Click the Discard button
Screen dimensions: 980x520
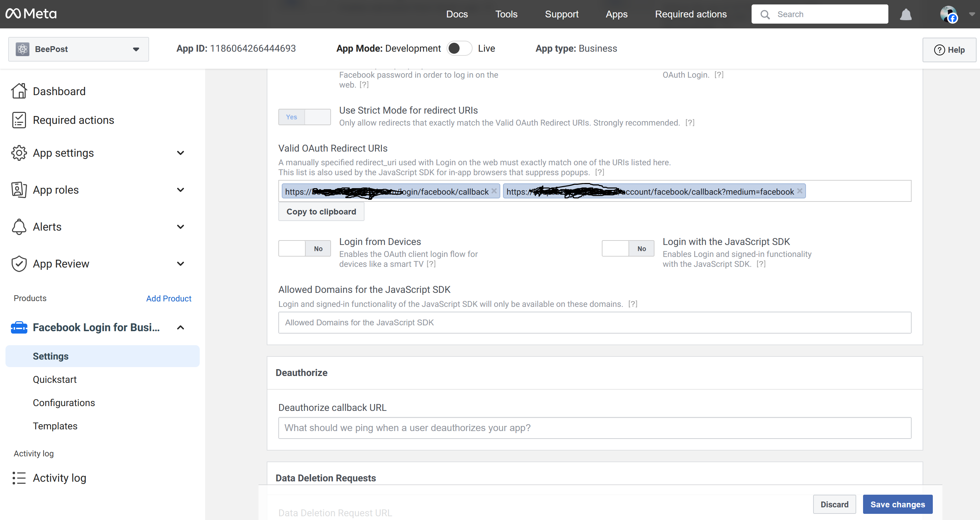pos(834,504)
